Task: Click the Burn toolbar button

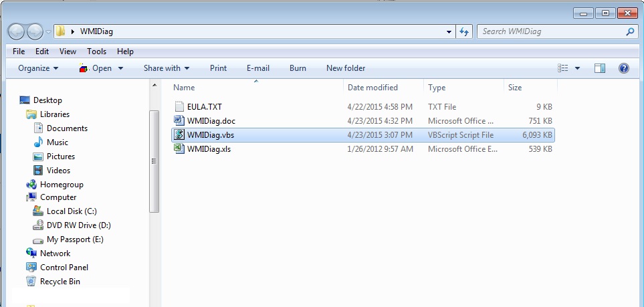Action: 298,68
